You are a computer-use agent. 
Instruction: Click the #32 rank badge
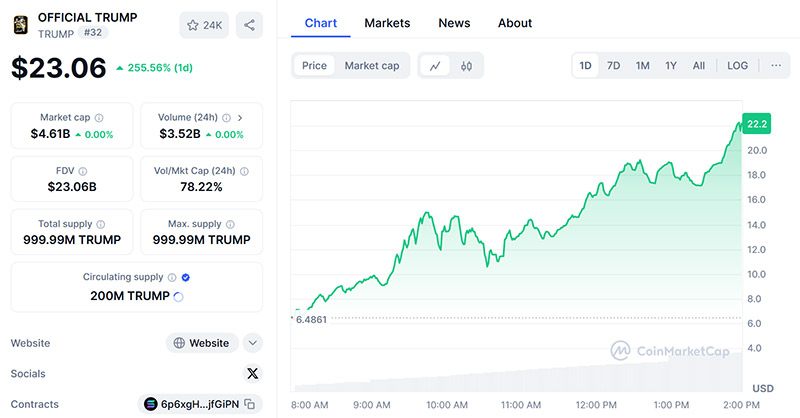point(93,33)
